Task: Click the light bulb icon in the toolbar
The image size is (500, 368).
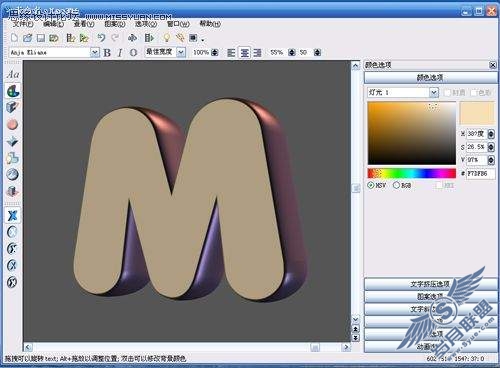Action: click(167, 38)
